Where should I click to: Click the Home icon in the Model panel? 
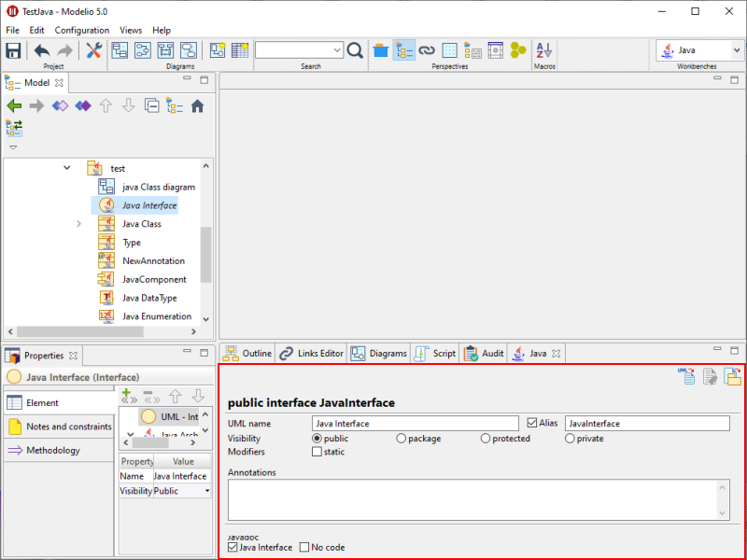197,105
